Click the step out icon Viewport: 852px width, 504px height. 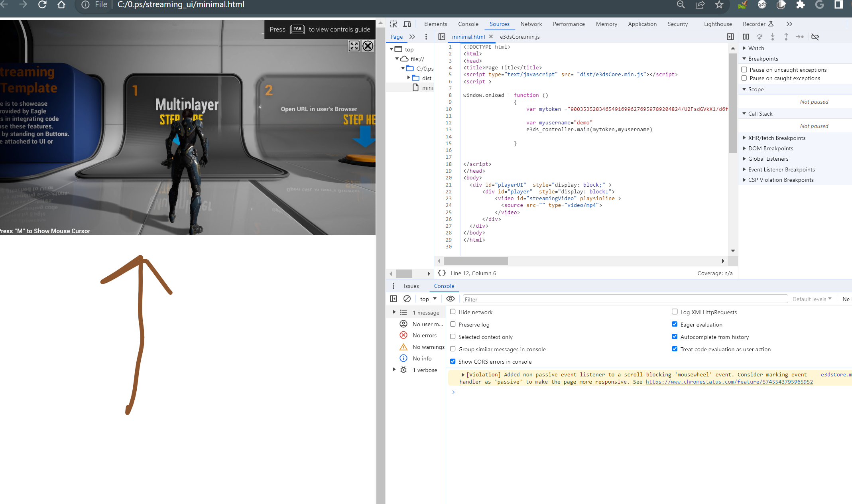point(786,37)
